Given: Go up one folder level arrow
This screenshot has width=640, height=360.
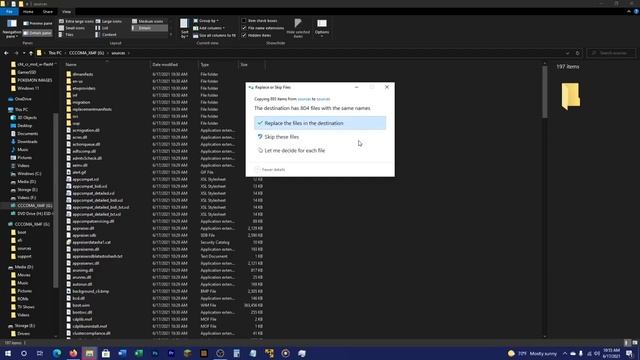Looking at the screenshot, I should tap(31, 53).
